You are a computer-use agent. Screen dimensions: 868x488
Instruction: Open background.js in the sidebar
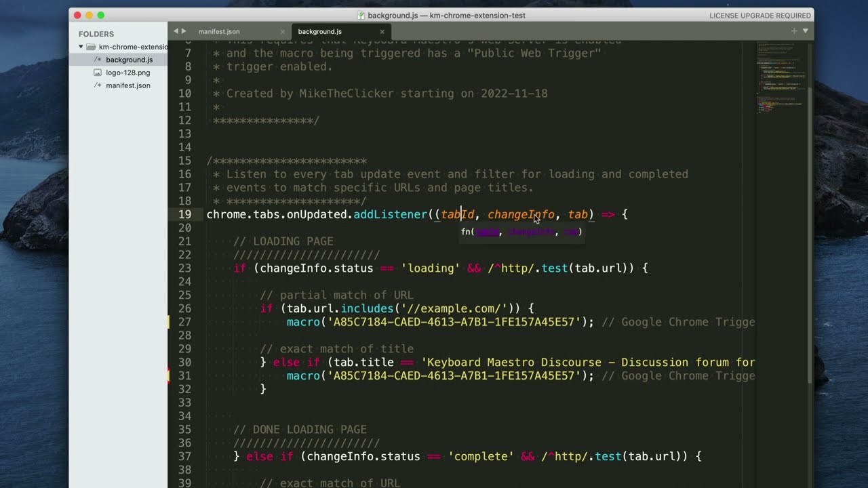pyautogui.click(x=129, y=60)
